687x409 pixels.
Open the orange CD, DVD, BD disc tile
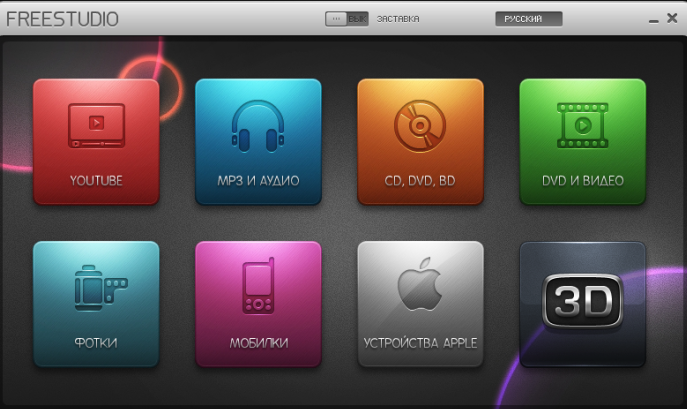[x=420, y=142]
